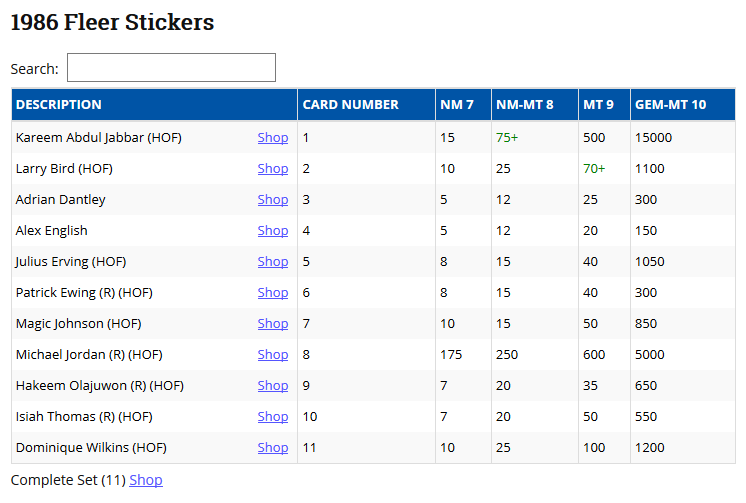Open Shop link for Julius Erving

click(272, 262)
